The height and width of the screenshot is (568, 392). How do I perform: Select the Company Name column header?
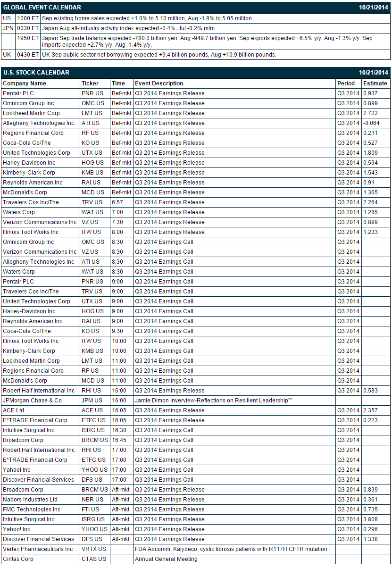25,84
